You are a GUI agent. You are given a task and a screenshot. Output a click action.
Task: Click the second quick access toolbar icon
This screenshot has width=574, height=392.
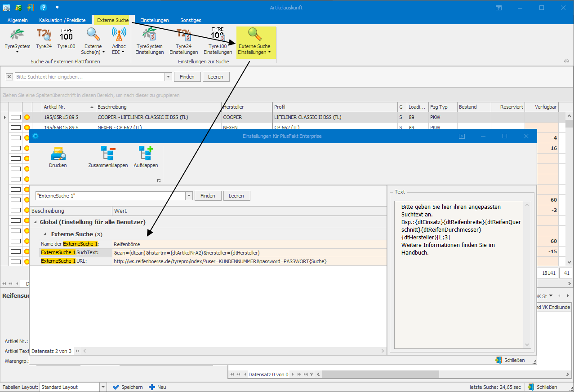pyautogui.click(x=18, y=8)
